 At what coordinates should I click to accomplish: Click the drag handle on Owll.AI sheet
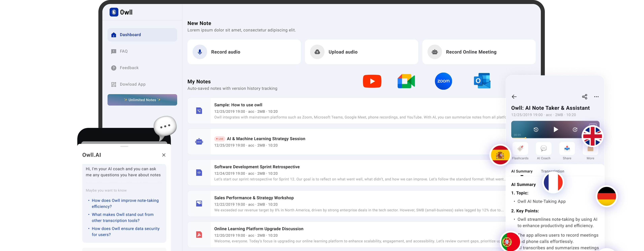coord(124,146)
